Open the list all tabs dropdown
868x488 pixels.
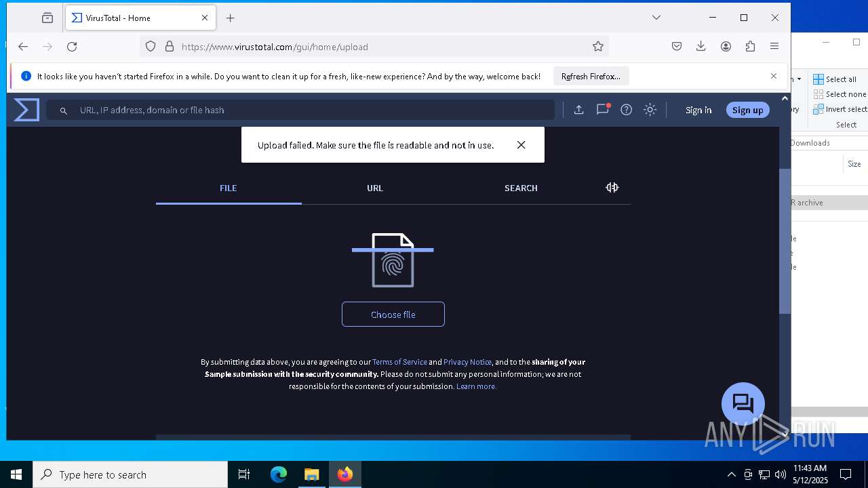point(656,18)
